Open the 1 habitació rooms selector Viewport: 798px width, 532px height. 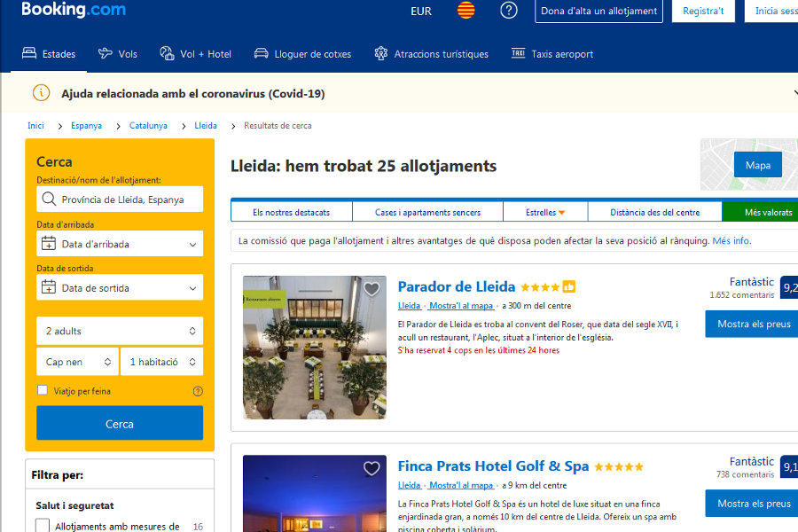coord(162,362)
